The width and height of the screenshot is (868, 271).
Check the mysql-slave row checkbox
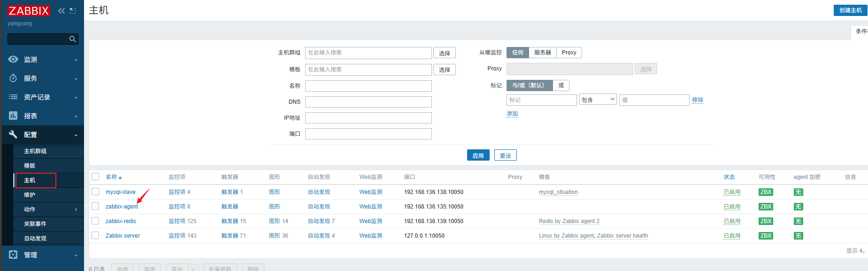coord(95,192)
